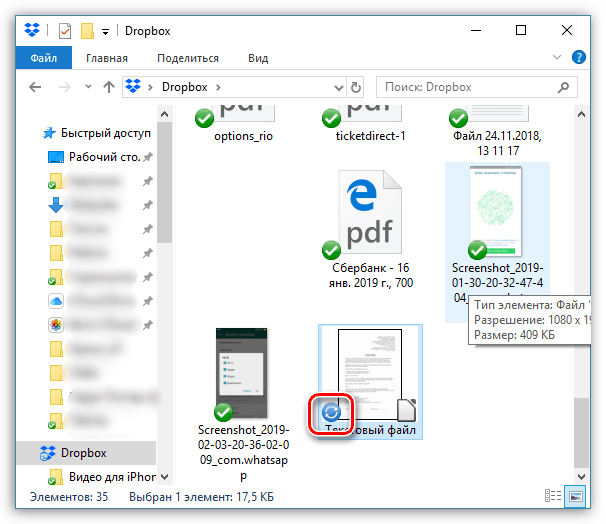
Task: Select the Сбербанк pdf file icon
Action: (370, 212)
